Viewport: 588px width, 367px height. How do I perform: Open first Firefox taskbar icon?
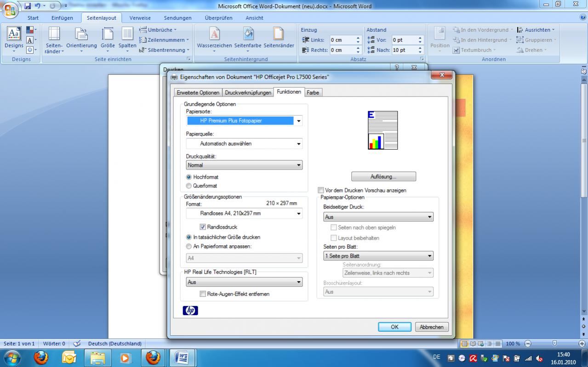41,357
